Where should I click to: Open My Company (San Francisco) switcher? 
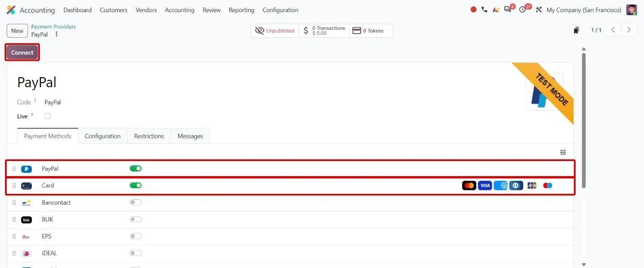(584, 10)
